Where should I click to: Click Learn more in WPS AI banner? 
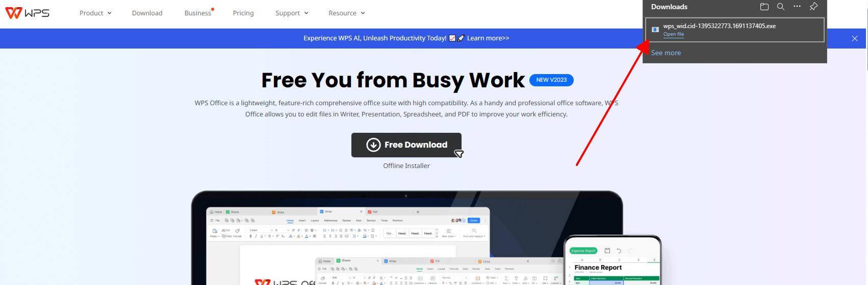tap(488, 38)
